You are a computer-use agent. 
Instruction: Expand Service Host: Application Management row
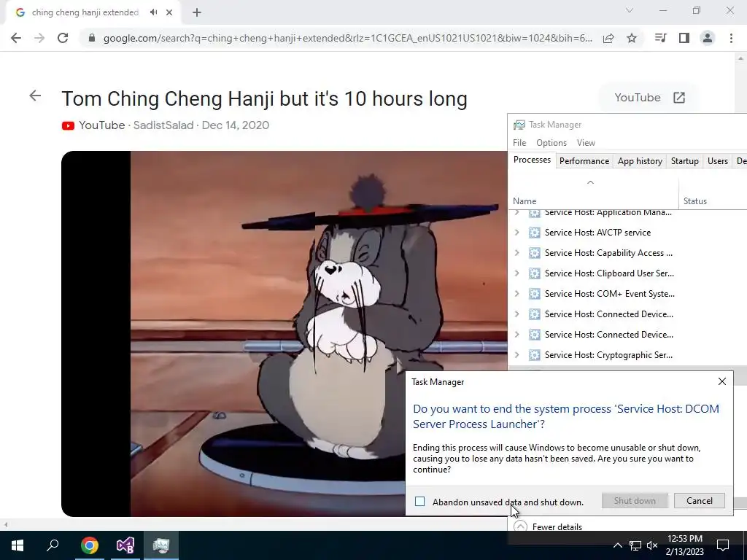(517, 213)
